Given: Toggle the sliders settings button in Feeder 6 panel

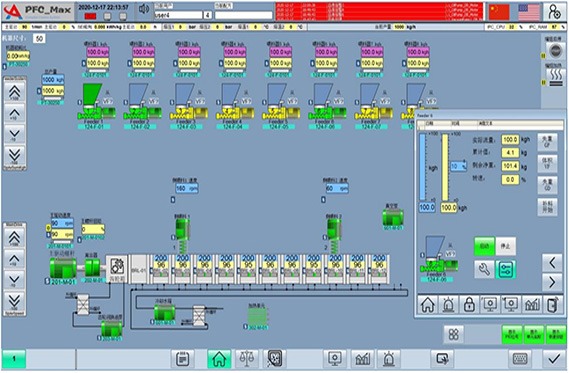Looking at the screenshot, I should (x=505, y=269).
